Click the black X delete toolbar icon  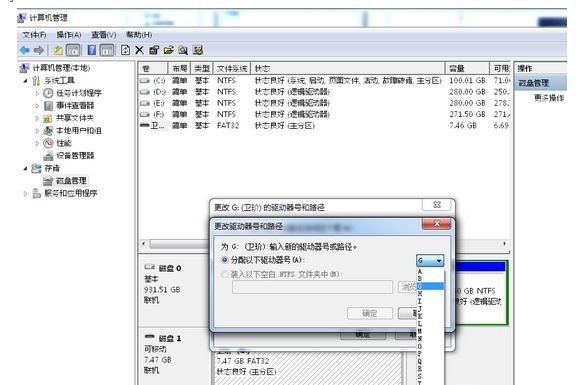pyautogui.click(x=139, y=50)
